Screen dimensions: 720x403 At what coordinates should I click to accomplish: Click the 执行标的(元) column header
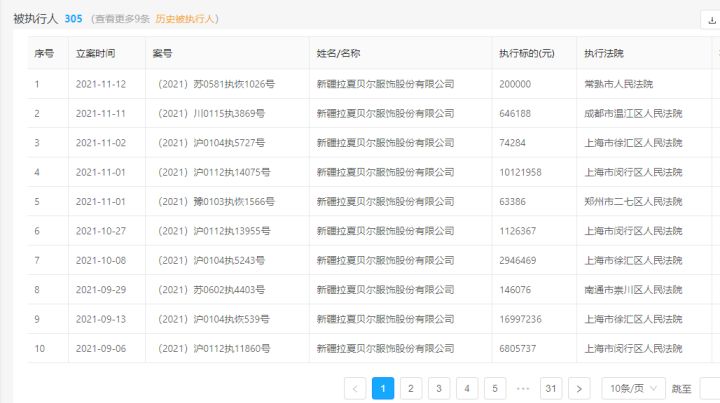point(527,54)
